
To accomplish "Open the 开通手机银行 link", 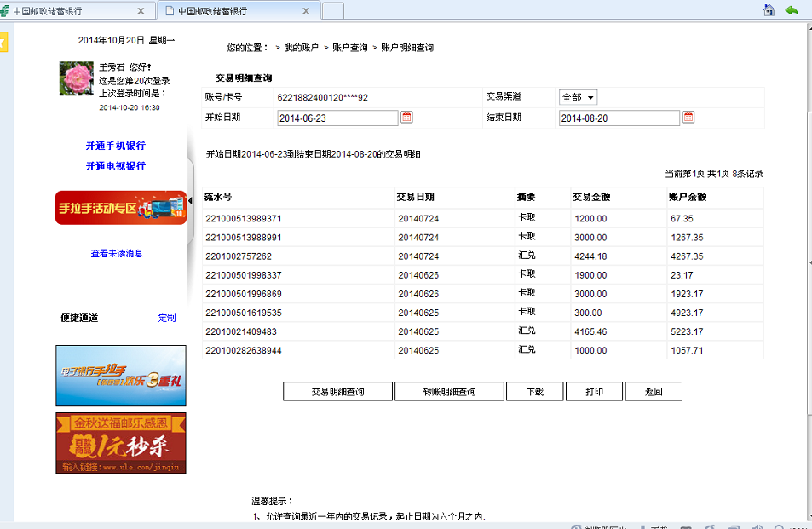I will tap(115, 146).
